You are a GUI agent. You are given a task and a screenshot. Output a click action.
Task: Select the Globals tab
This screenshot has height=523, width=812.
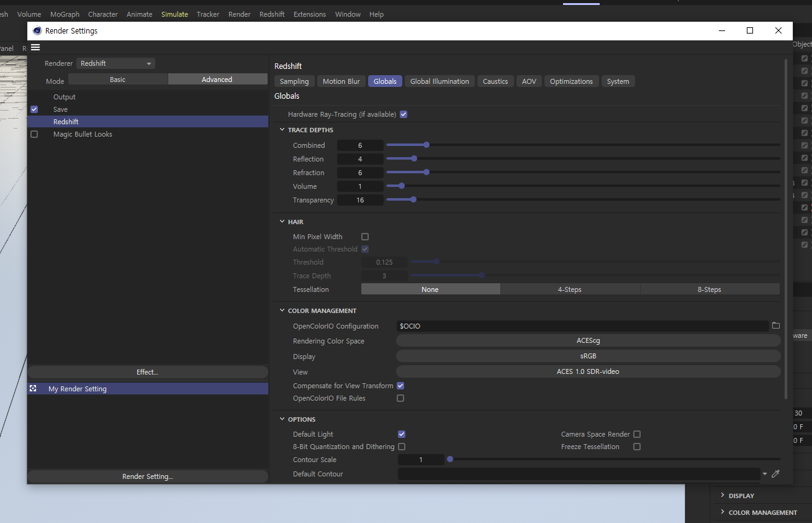385,81
